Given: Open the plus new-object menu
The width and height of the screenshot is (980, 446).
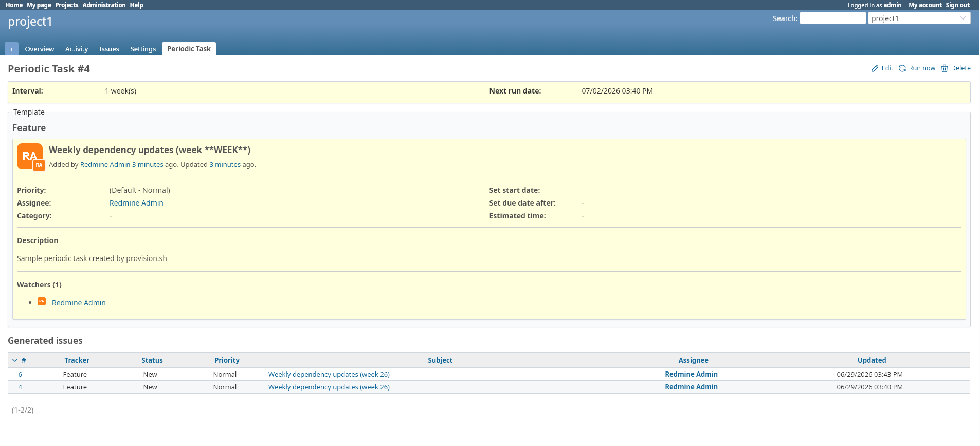Looking at the screenshot, I should pyautogui.click(x=11, y=49).
